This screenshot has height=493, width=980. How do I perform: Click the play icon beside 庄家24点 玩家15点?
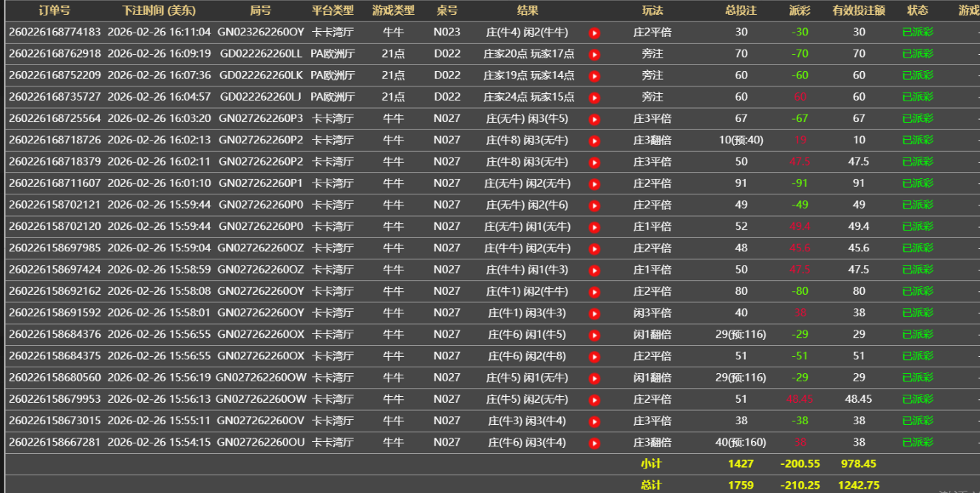pyautogui.click(x=594, y=97)
